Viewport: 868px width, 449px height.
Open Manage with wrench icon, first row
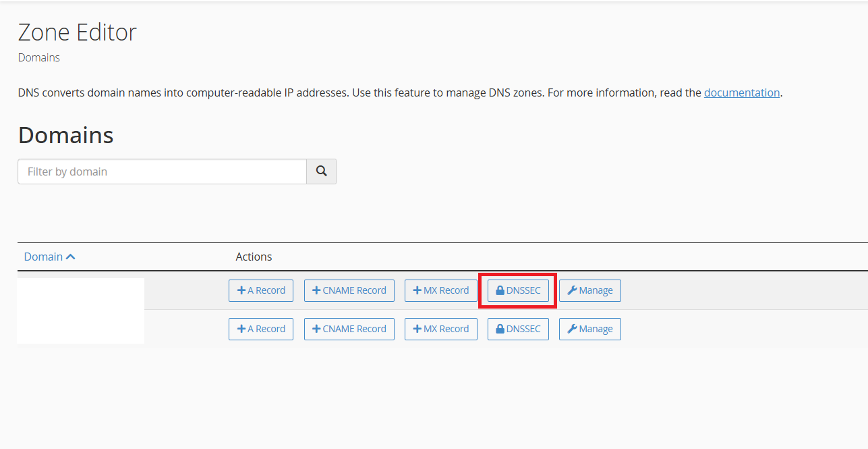coord(589,290)
